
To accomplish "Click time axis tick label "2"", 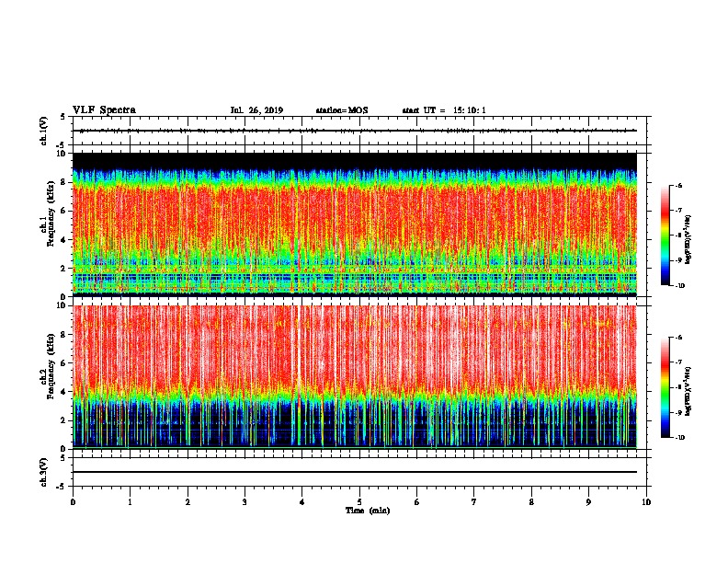I will (188, 502).
